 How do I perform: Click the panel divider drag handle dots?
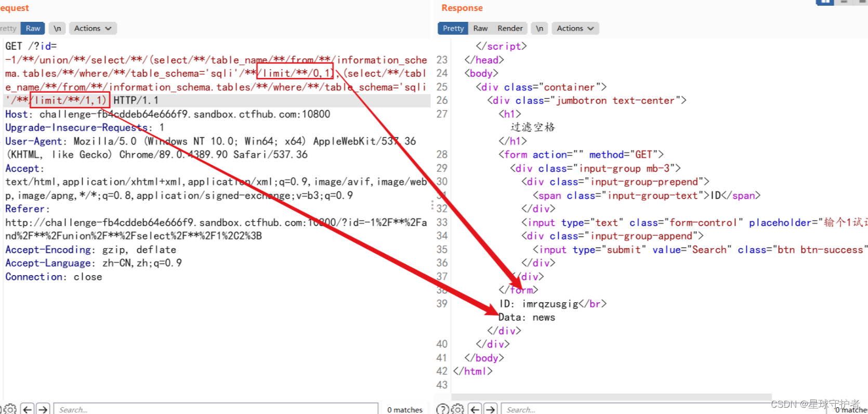pos(432,205)
